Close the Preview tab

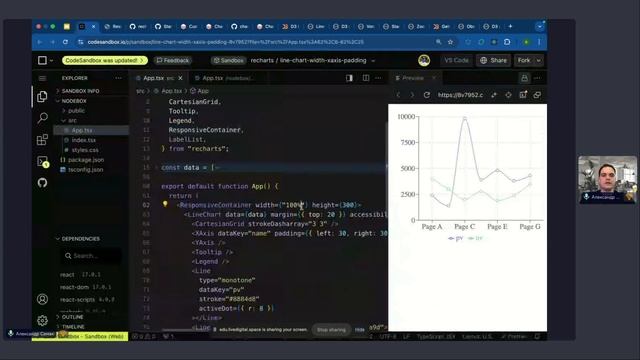click(434, 78)
